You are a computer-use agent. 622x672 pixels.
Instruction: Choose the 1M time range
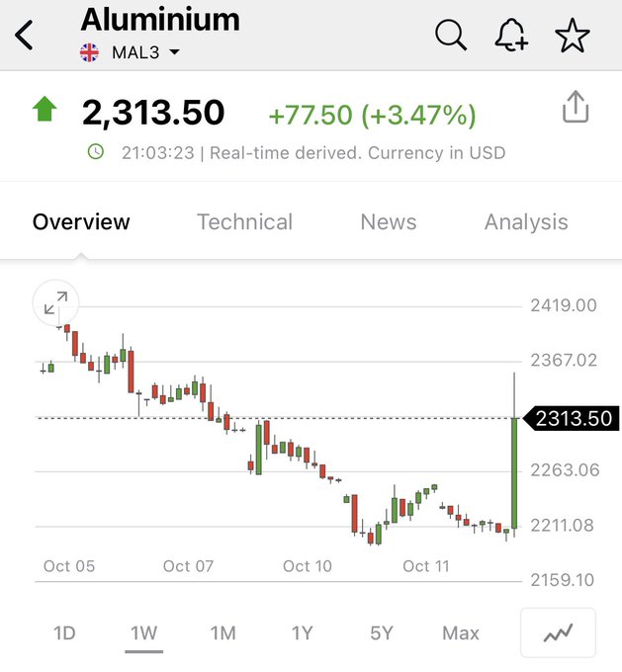tap(223, 633)
